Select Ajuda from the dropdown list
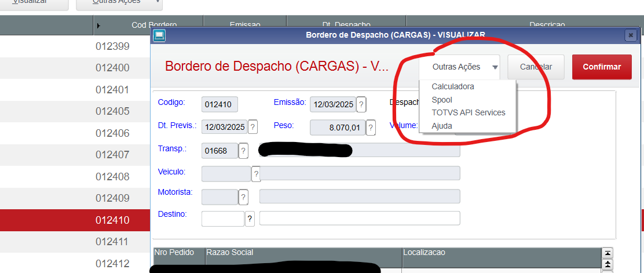This screenshot has width=644, height=273. point(442,126)
